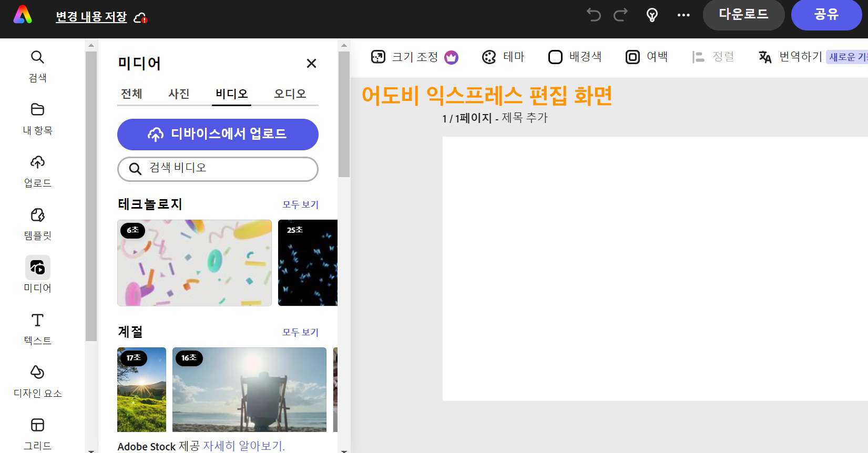
Task: Click 1 / 1페이지 page indicator
Action: [467, 118]
